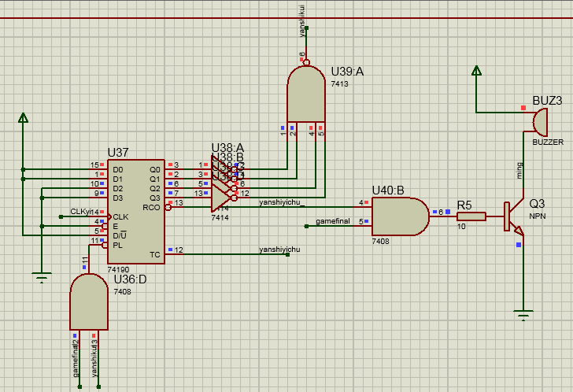Click the ground symbol left of U36:D

pos(42,278)
